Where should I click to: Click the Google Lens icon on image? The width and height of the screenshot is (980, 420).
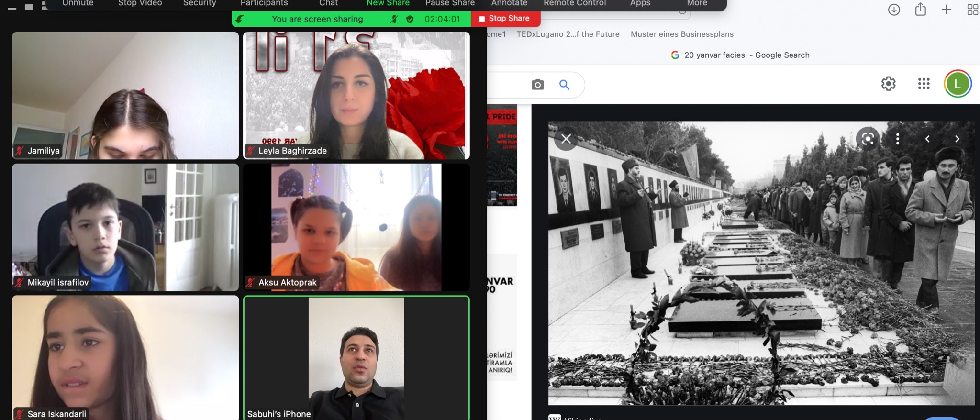[868, 139]
